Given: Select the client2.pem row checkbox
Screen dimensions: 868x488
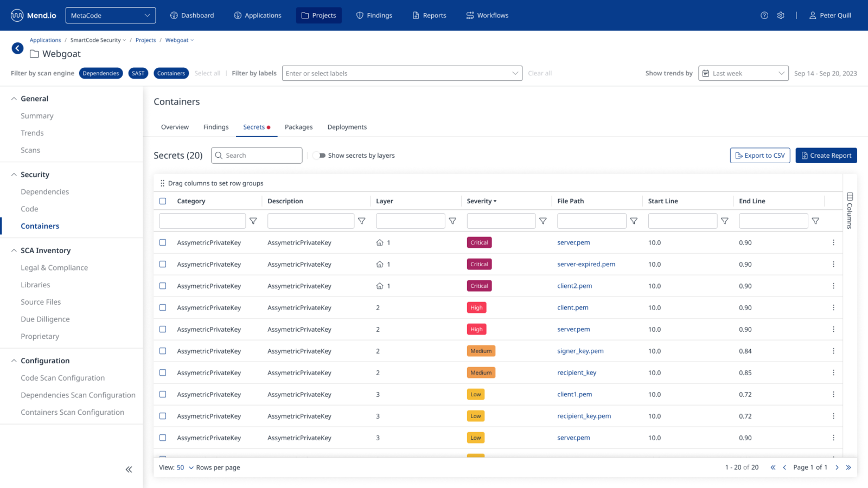Looking at the screenshot, I should [x=163, y=286].
